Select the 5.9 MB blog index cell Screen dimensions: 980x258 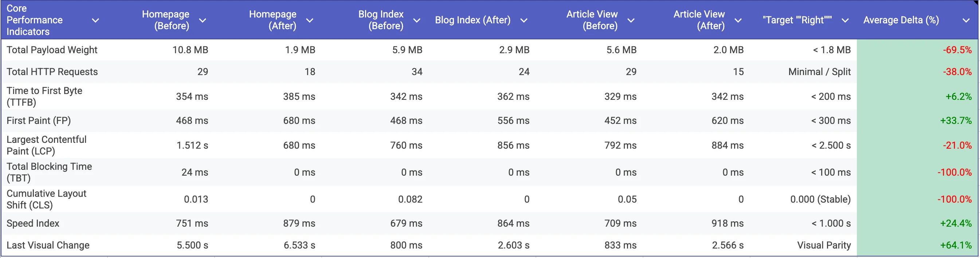407,50
